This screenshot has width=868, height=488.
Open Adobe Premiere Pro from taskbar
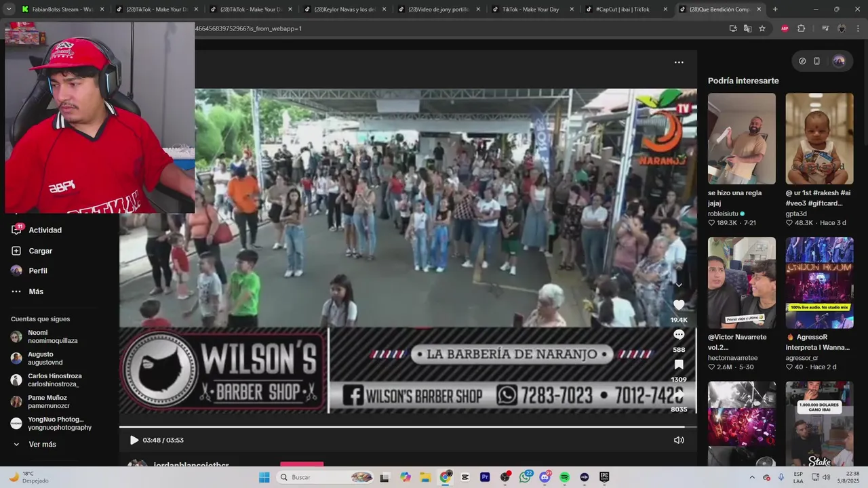click(485, 477)
